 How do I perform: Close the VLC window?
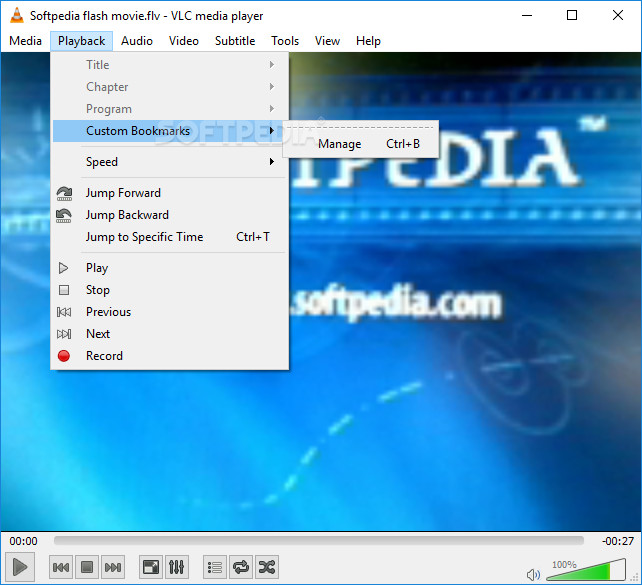click(618, 16)
